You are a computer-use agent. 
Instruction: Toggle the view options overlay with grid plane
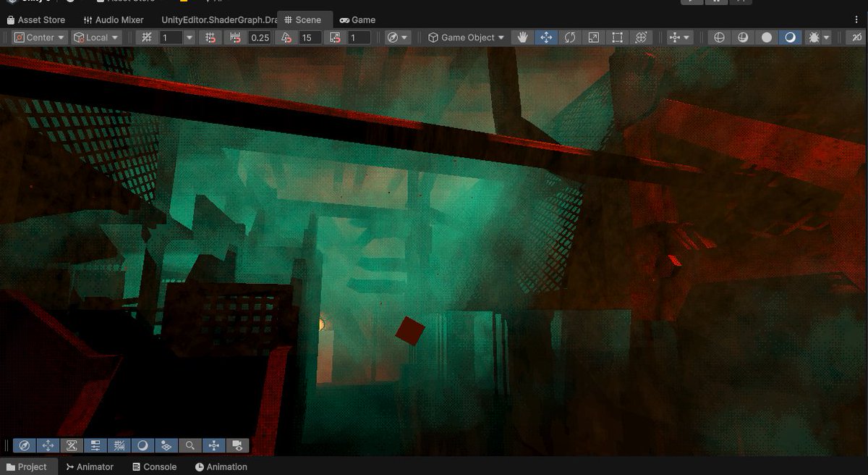tap(166, 445)
